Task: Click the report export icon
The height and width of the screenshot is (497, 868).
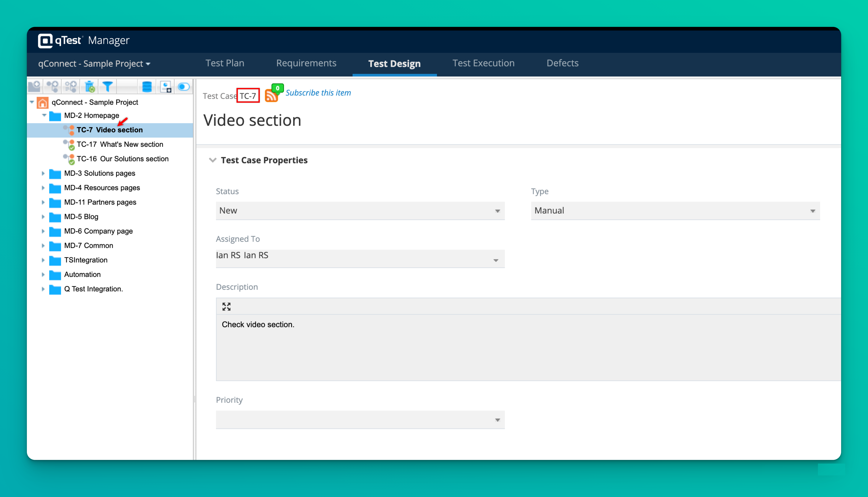Action: (x=166, y=86)
